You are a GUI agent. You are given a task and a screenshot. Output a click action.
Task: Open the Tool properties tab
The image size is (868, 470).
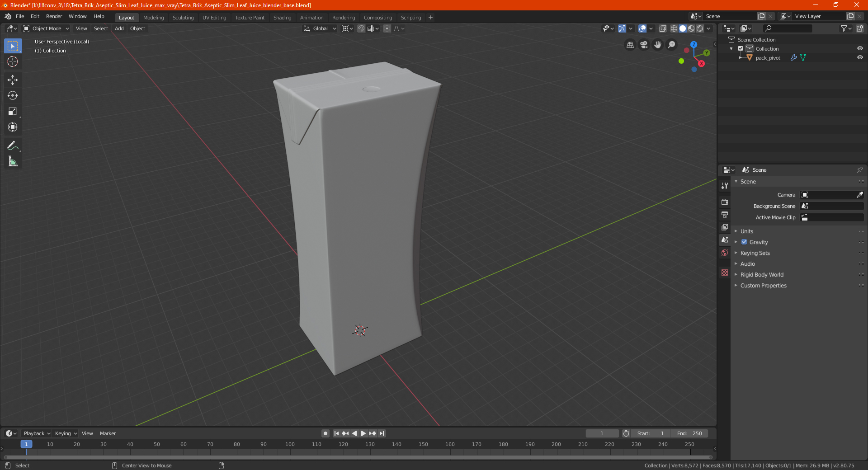pos(725,186)
